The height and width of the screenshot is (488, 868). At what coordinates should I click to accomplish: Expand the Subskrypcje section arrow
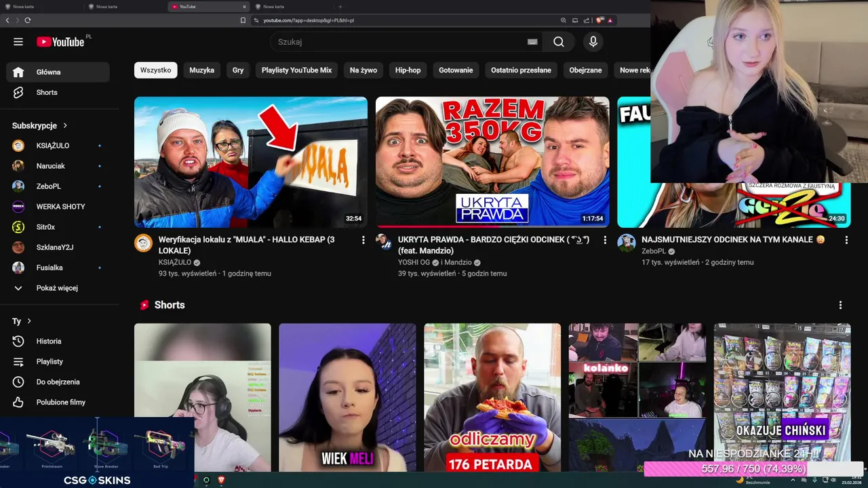tap(65, 125)
